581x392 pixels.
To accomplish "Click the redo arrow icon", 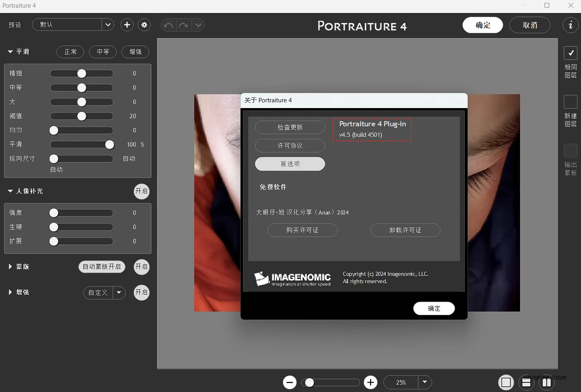I will [184, 25].
